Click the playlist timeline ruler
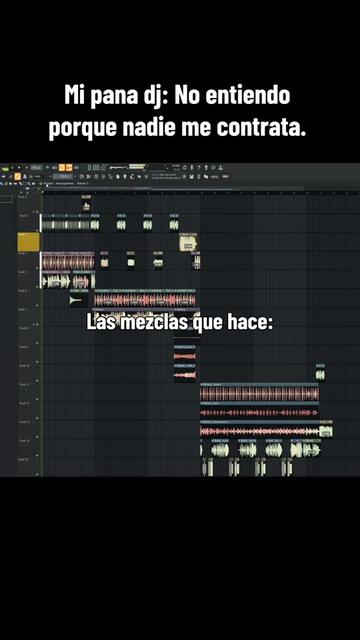 coord(201,192)
